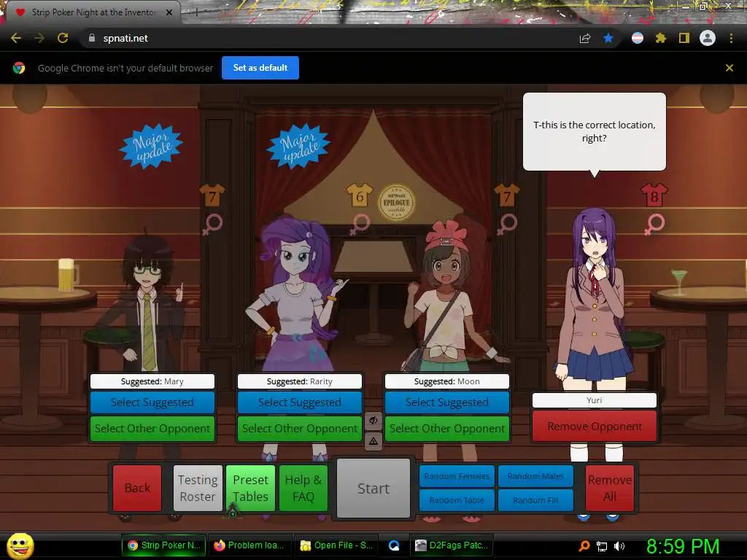The height and width of the screenshot is (560, 747).
Task: Click Set as default button
Action: coord(260,68)
